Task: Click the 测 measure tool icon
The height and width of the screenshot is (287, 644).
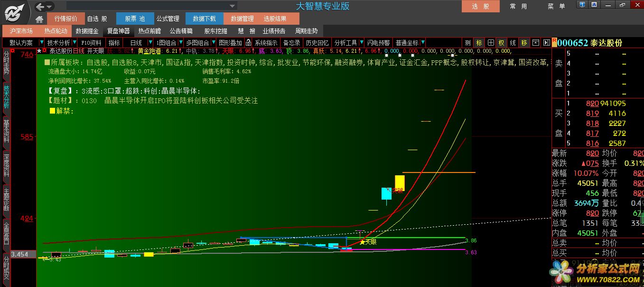Action: click(x=467, y=43)
